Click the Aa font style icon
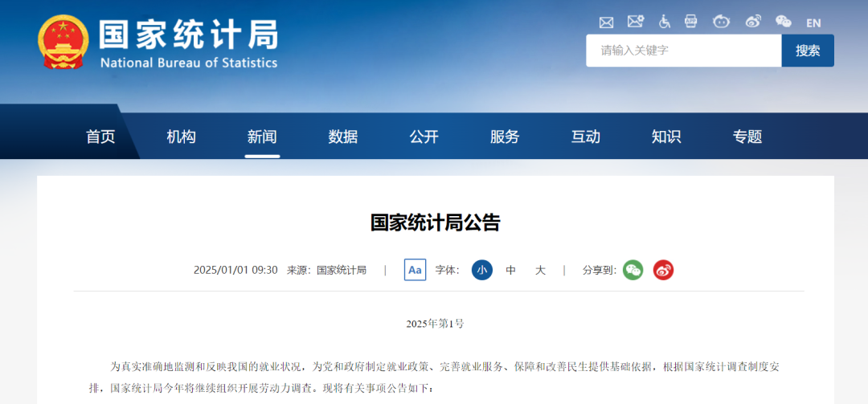 click(416, 270)
